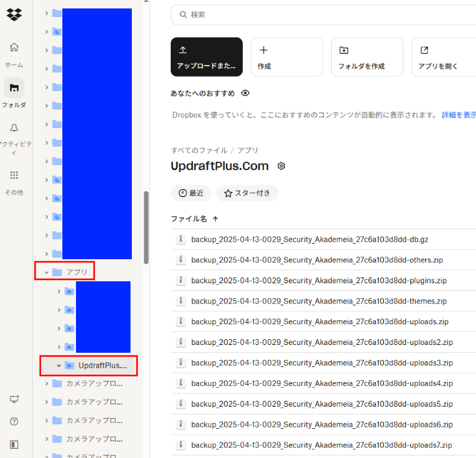The image size is (476, 458).
Task: Click archive icon of -others.zip file
Action: (181, 260)
